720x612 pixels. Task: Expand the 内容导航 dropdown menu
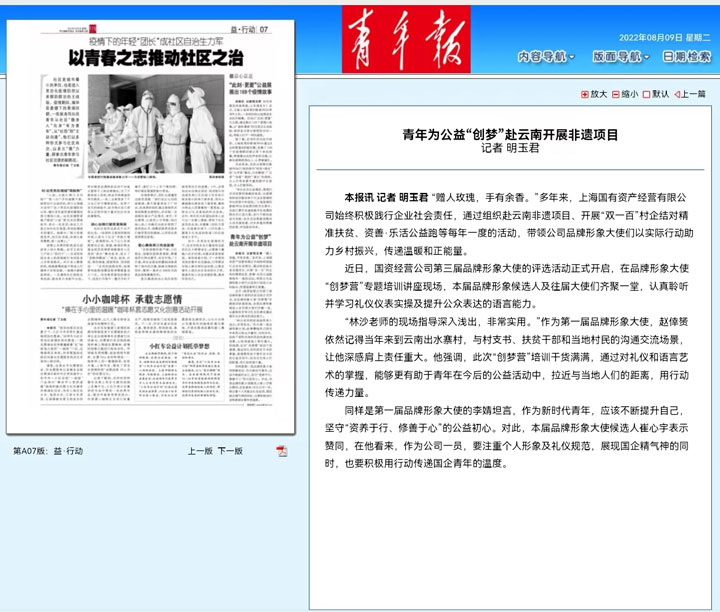point(547,57)
